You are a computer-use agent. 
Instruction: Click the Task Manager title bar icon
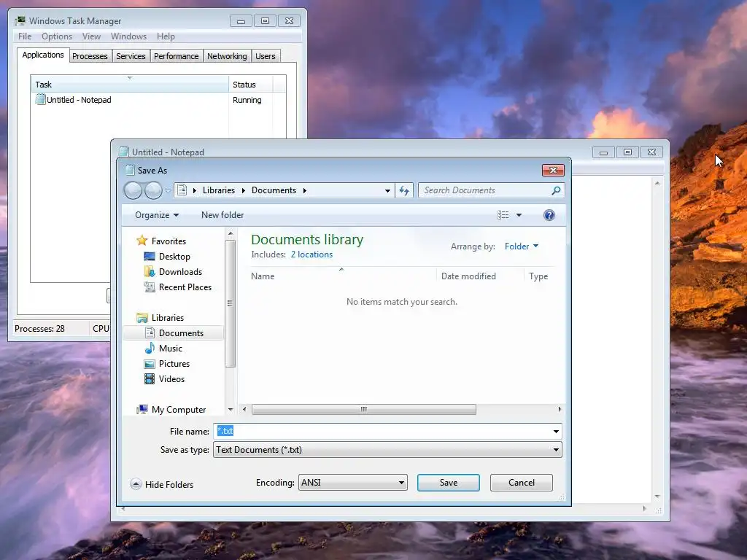[x=20, y=21]
